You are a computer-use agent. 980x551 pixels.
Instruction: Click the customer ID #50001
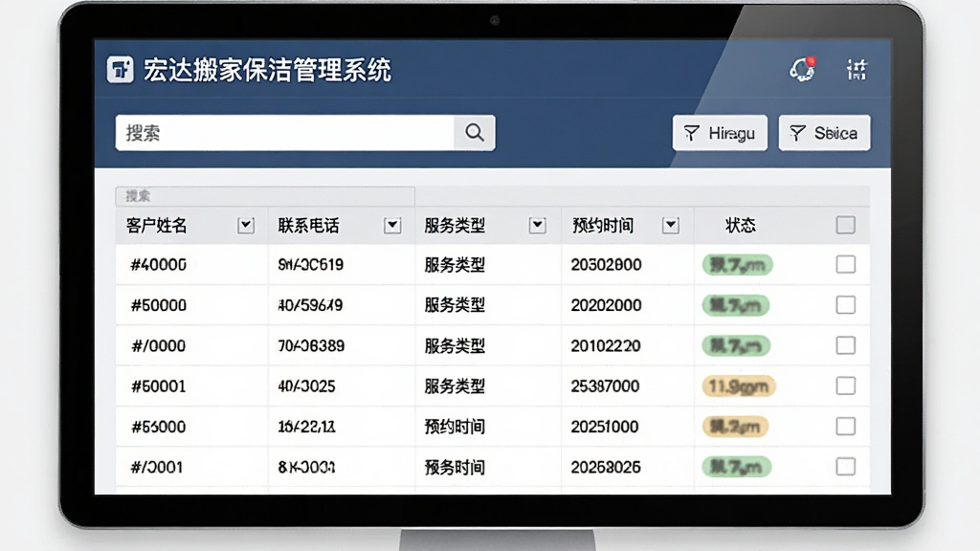(x=158, y=386)
